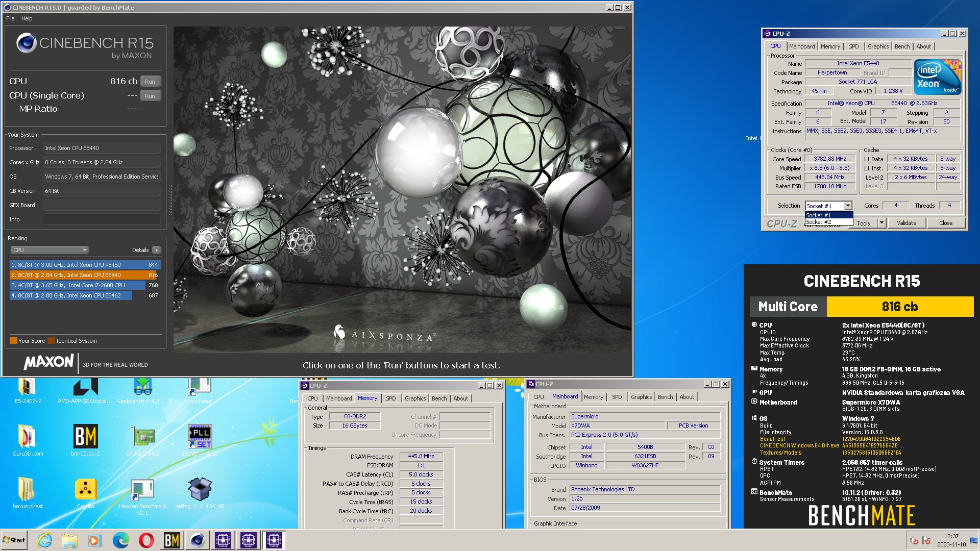The width and height of the screenshot is (980, 551).
Task: Switch to BenchMate via its taskbar button
Action: [171, 540]
